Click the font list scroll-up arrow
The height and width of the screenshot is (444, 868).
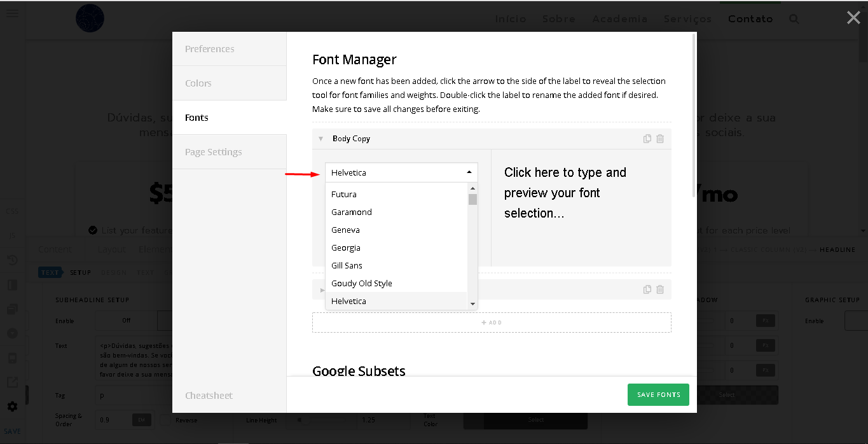click(472, 188)
